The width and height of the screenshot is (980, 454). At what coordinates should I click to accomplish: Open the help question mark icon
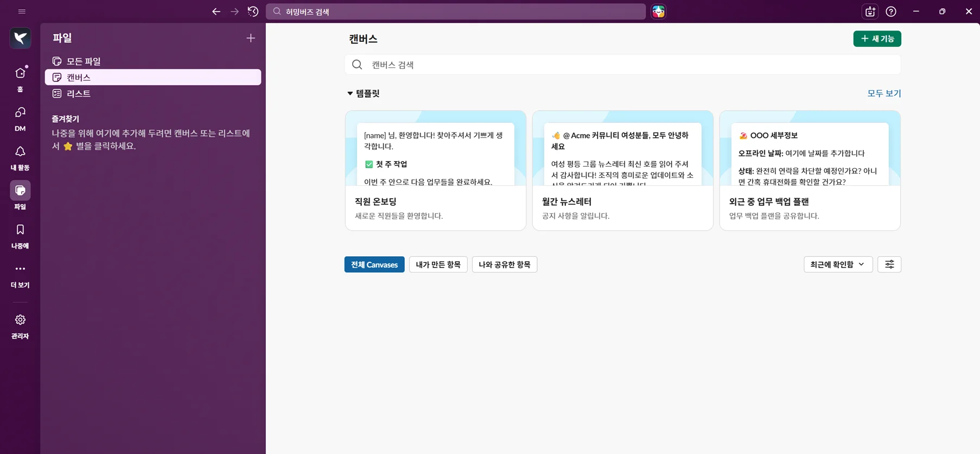[x=890, y=11]
